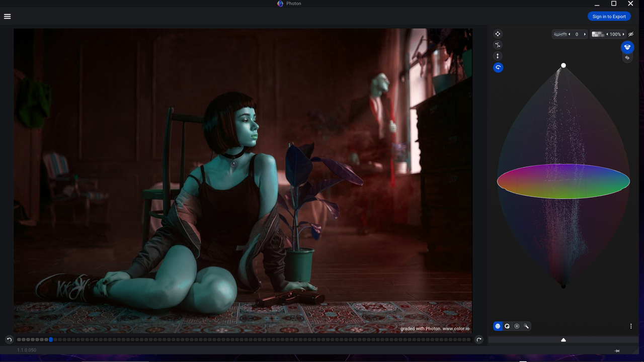This screenshot has width=644, height=362.
Task: Select the active blue rotate tool
Action: pos(498,67)
